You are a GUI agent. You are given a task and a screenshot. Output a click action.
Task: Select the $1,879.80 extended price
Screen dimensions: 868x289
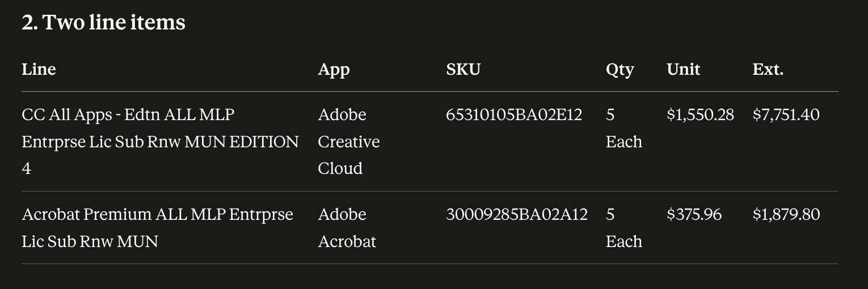click(x=786, y=214)
